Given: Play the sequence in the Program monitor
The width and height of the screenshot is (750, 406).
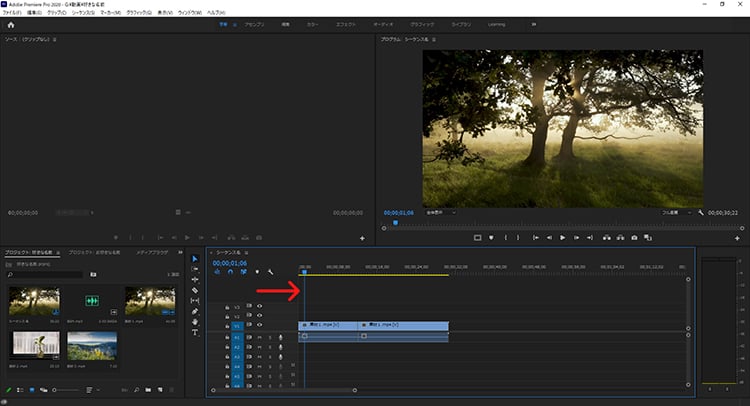Looking at the screenshot, I should point(562,238).
